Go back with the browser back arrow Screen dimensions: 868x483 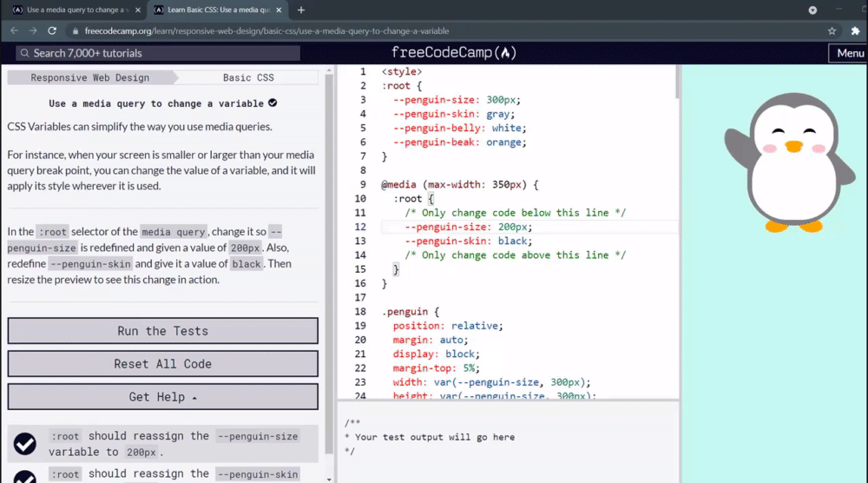point(15,31)
